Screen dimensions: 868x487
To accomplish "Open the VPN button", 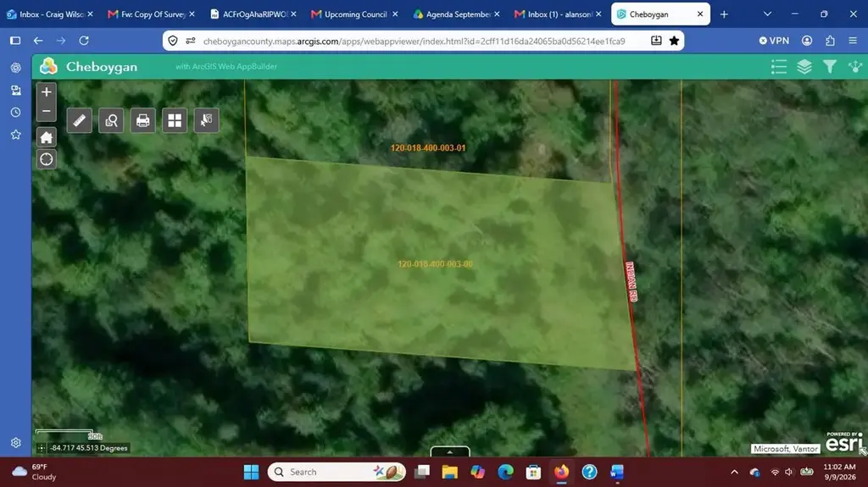I will [x=774, y=41].
